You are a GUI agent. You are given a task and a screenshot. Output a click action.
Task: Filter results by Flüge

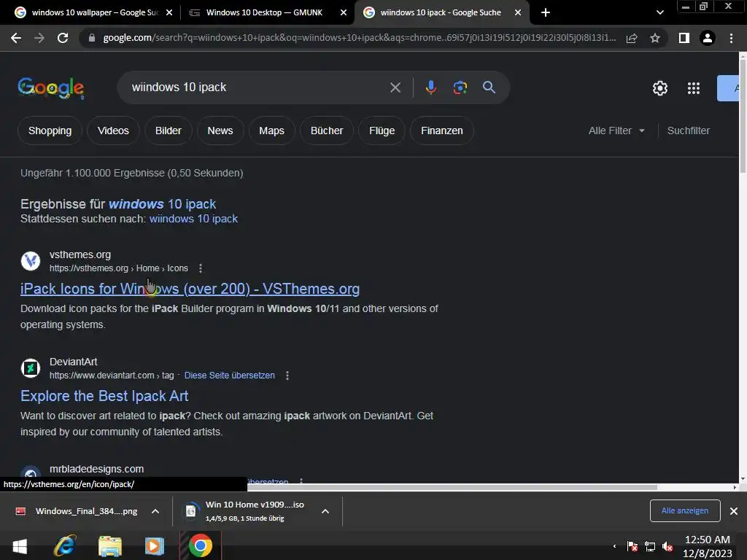(x=382, y=131)
